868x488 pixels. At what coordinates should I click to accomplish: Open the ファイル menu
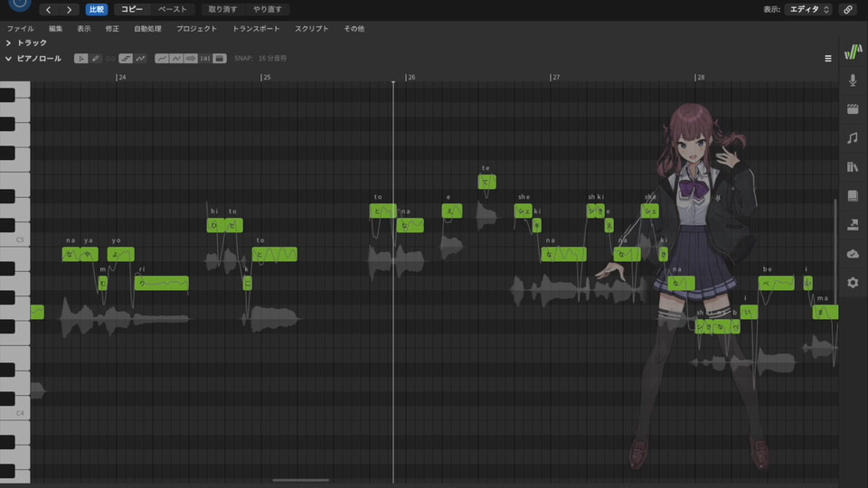[21, 28]
